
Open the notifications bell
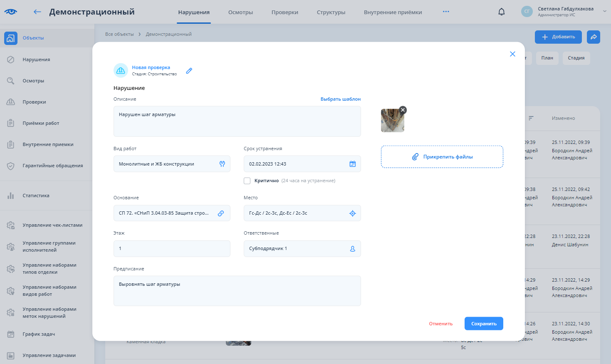pyautogui.click(x=501, y=12)
